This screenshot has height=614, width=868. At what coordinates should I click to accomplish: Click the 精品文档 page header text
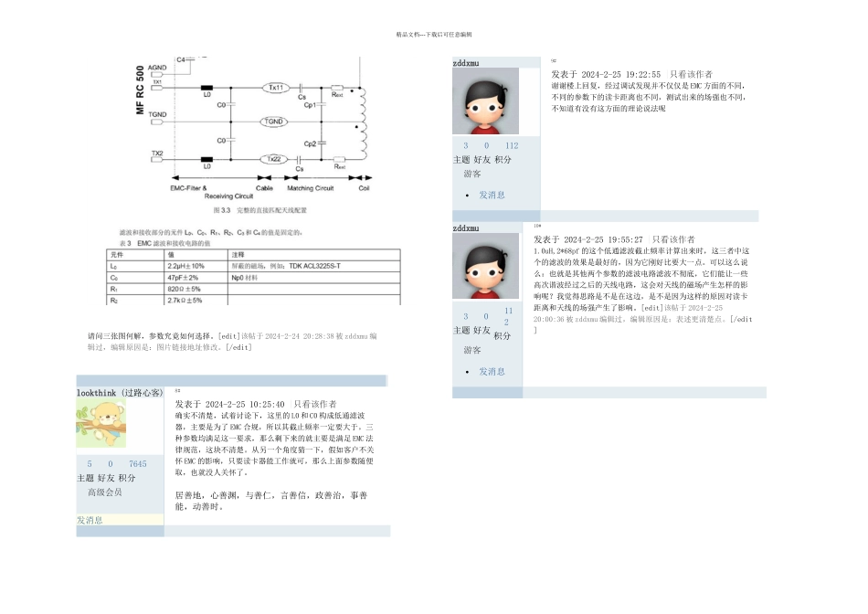click(434, 35)
